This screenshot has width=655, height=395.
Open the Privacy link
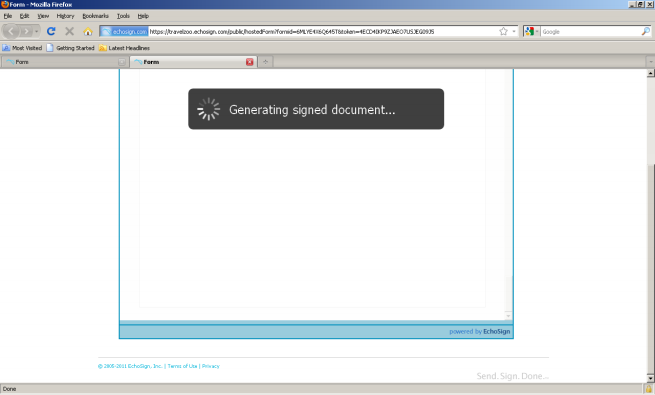point(211,366)
